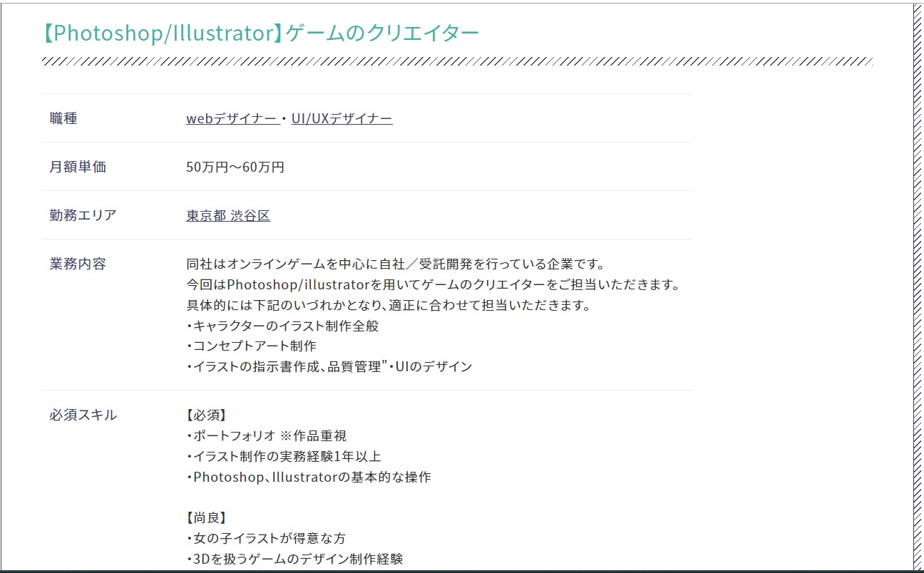Click the bullet ・3Dを扱うゲームのデザイン制作経験
The width and height of the screenshot is (924, 573).
click(294, 559)
